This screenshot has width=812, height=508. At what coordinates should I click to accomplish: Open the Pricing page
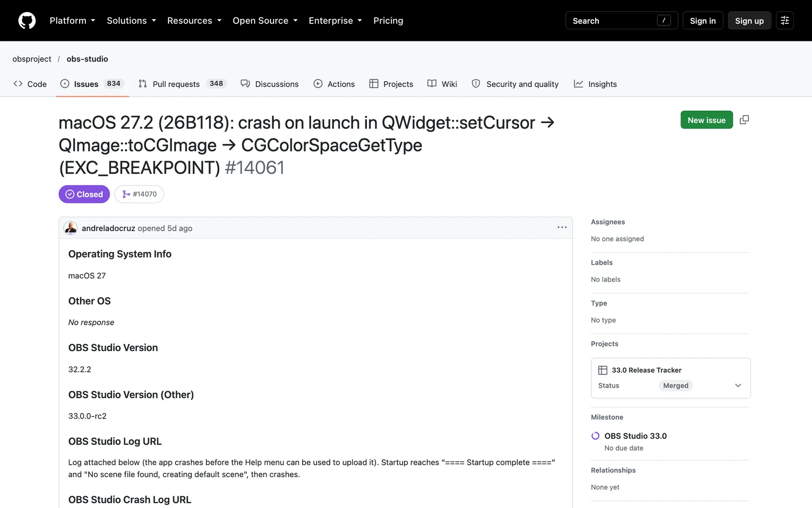click(388, 21)
